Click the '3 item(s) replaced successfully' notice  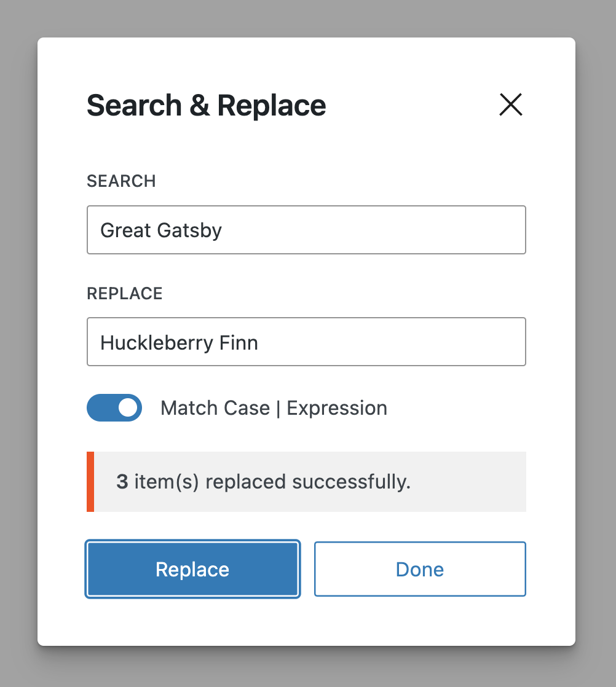click(x=307, y=482)
